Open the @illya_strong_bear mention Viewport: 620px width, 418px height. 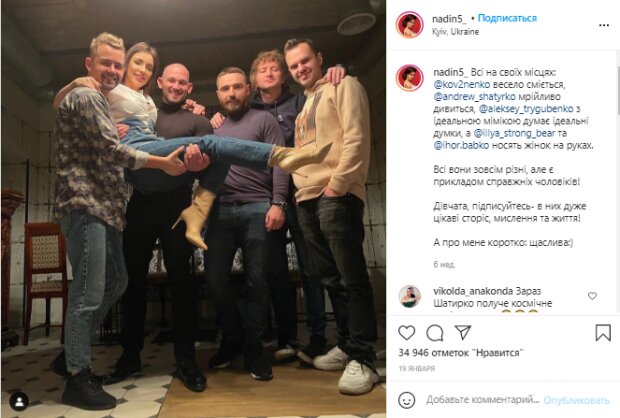pos(514,133)
